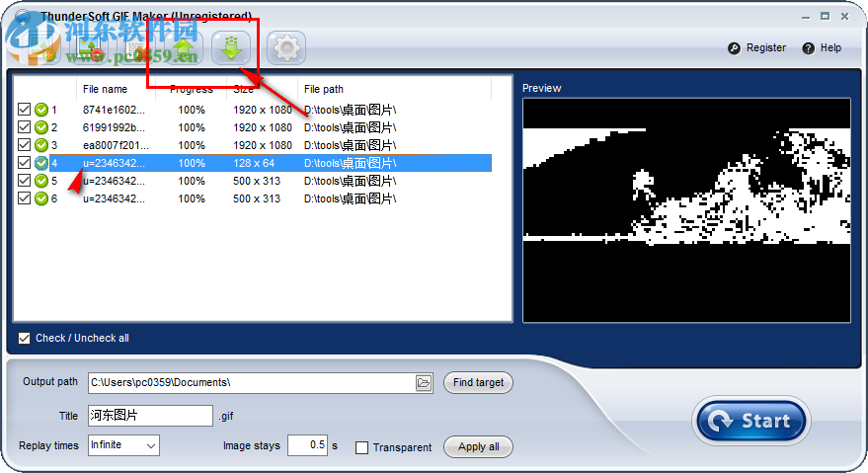Move selected image down with green down arrow

point(231,48)
